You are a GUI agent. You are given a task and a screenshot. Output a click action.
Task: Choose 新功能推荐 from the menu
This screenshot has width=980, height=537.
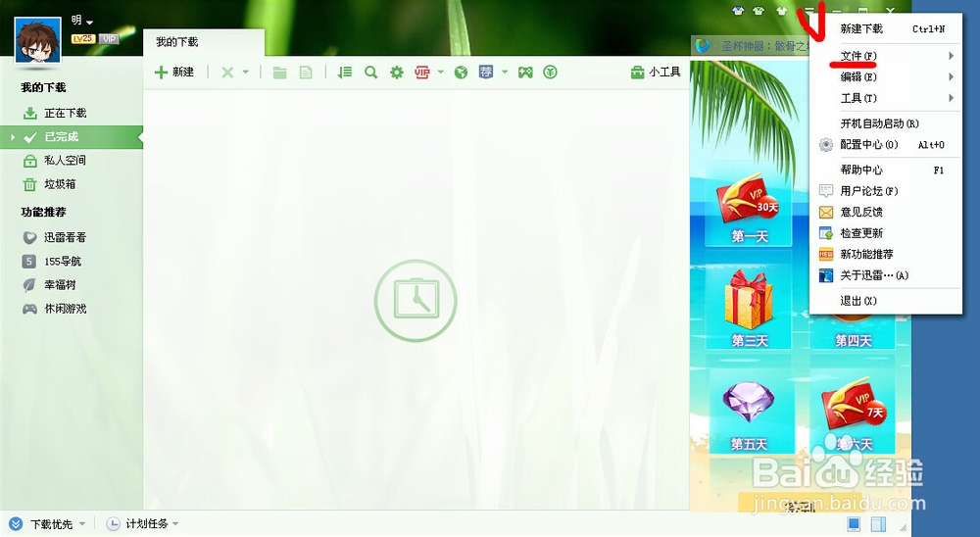tap(886, 255)
